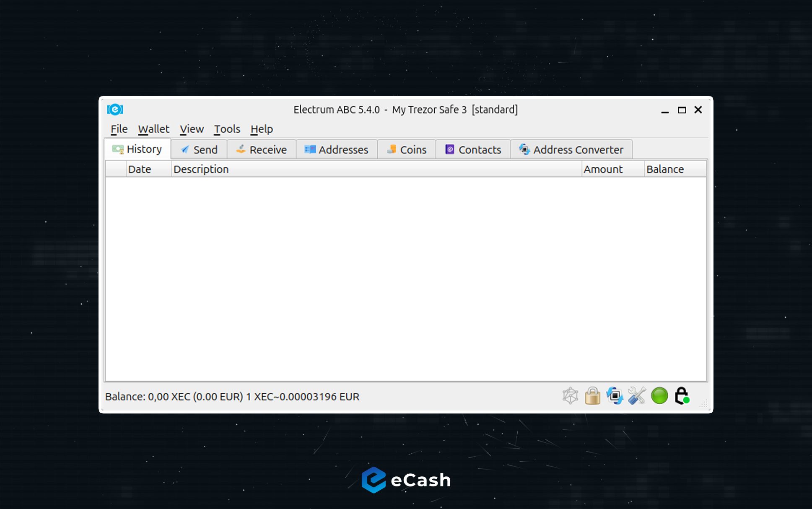
Task: Click the Date column header
Action: click(x=140, y=169)
